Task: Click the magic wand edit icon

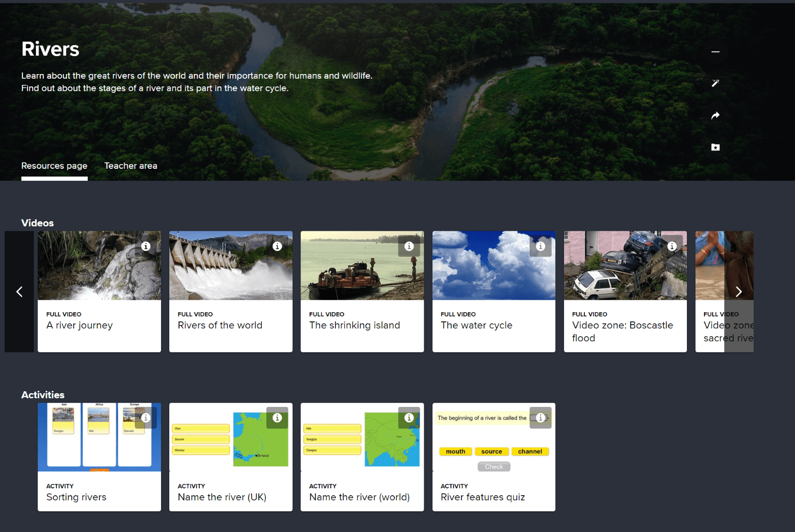Action: [x=715, y=83]
